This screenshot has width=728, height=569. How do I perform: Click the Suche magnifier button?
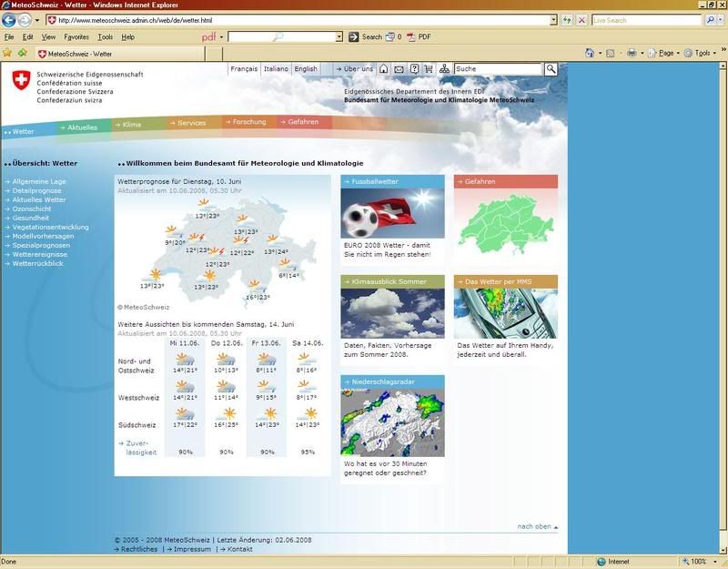click(551, 69)
